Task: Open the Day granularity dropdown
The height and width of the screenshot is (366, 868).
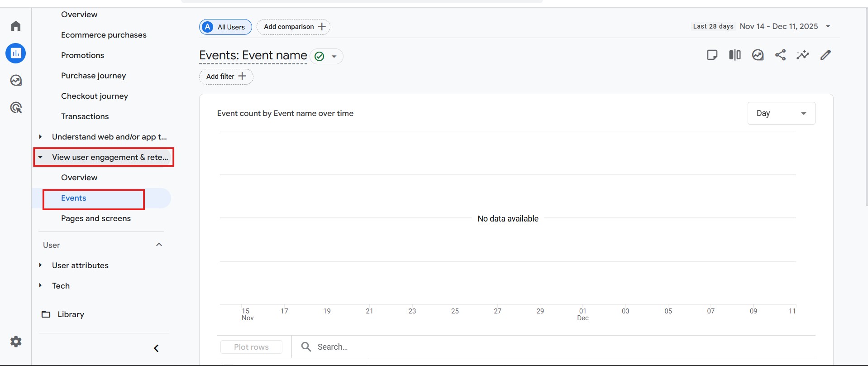Action: click(781, 113)
